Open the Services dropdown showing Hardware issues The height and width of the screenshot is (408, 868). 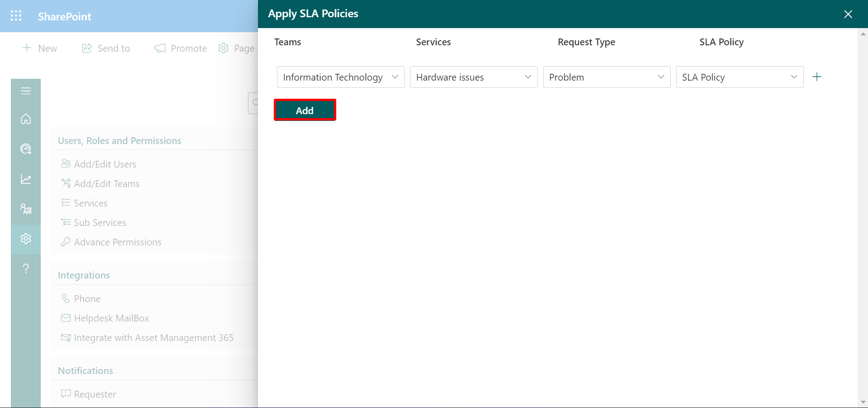(x=474, y=77)
